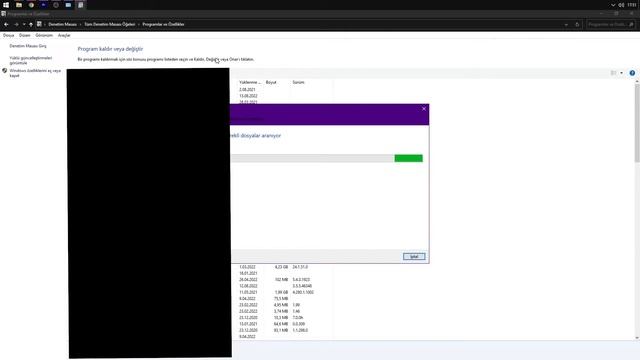Viewport: 640px width, 360px height.
Task: Click Programlar ve Özellikler breadcrumb
Action: point(163,24)
